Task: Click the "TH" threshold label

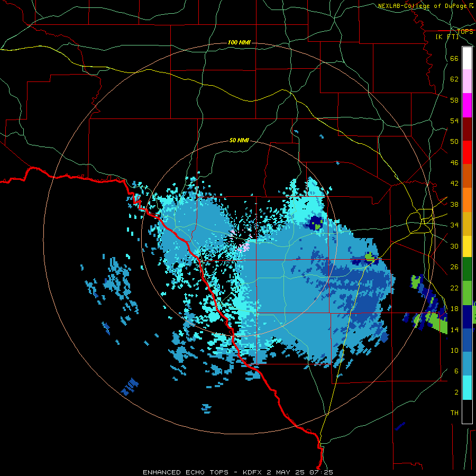Action: point(454,413)
